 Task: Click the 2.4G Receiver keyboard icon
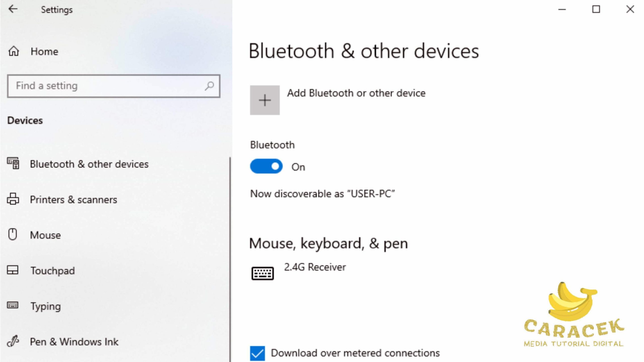pos(263,273)
